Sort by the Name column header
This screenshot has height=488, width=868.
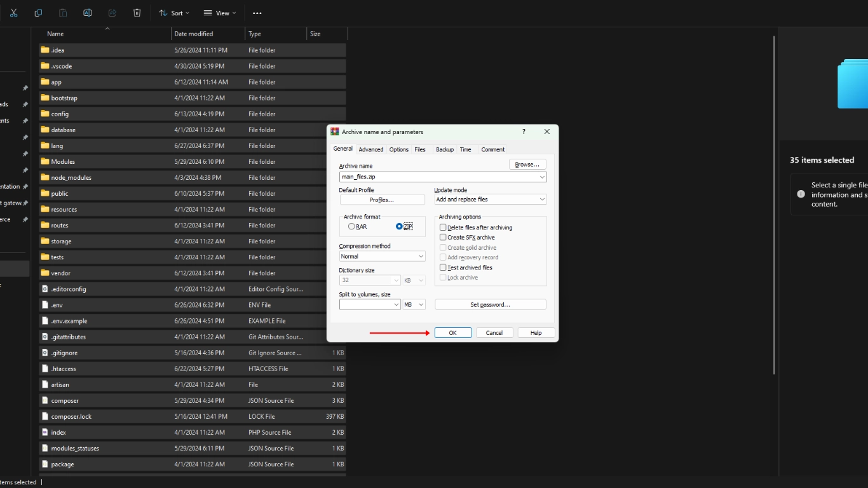coord(105,34)
